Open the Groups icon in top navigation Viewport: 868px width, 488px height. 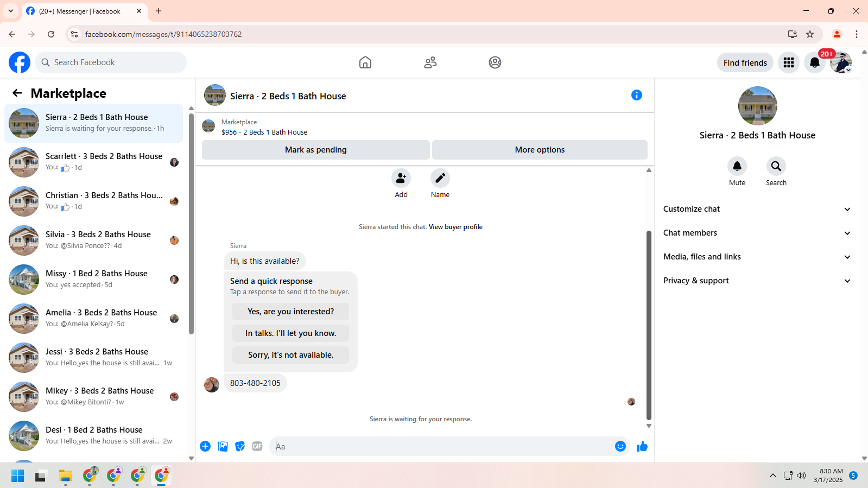point(495,62)
